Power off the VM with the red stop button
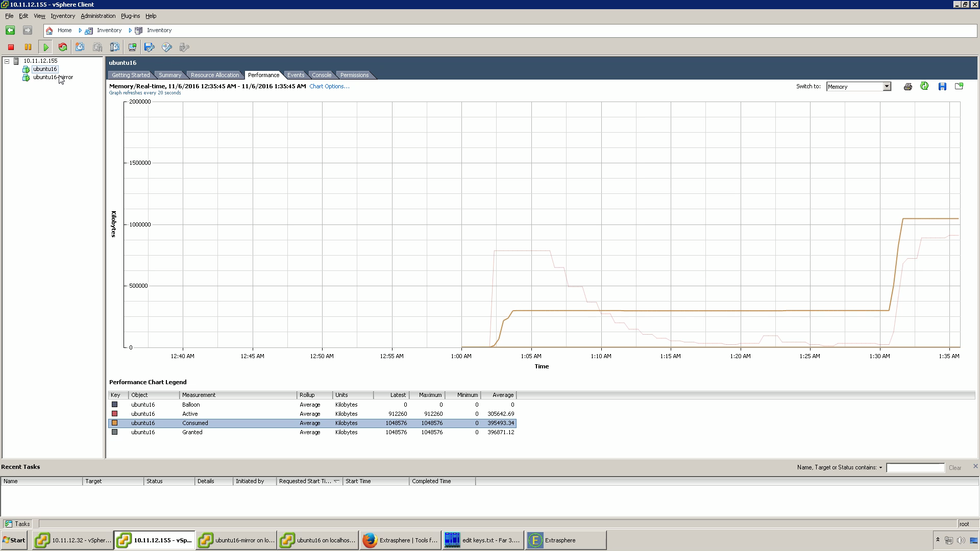The image size is (980, 551). tap(11, 47)
